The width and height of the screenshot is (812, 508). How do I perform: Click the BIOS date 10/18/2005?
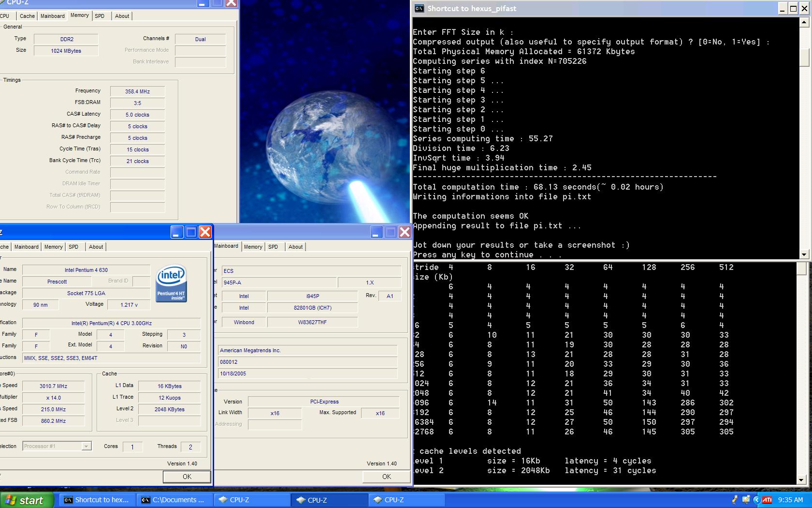point(307,374)
